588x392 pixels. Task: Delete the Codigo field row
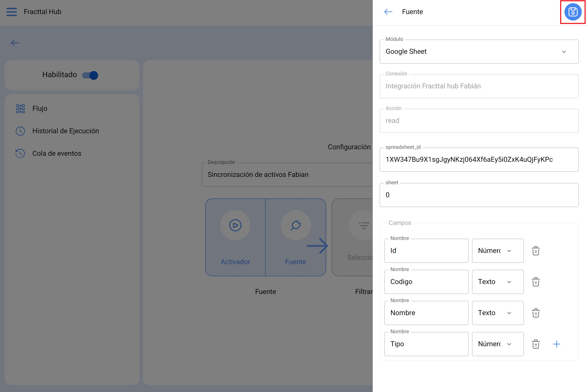(536, 282)
